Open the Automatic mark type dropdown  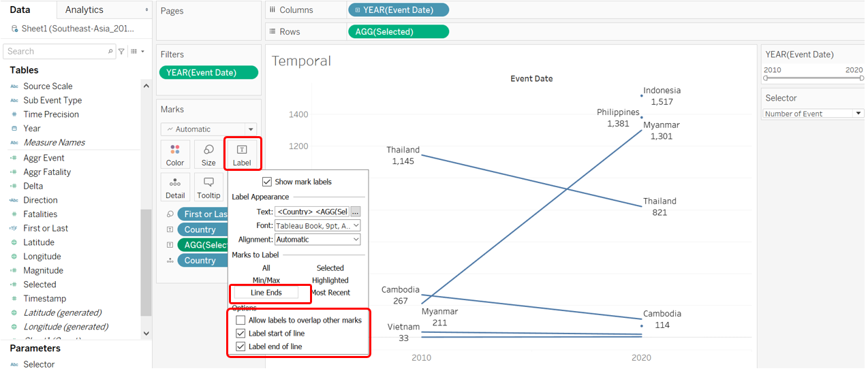208,129
